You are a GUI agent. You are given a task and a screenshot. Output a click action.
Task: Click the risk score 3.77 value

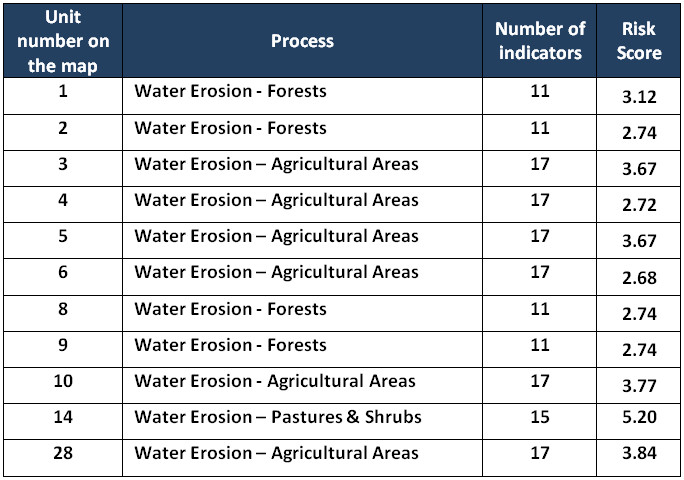click(639, 385)
